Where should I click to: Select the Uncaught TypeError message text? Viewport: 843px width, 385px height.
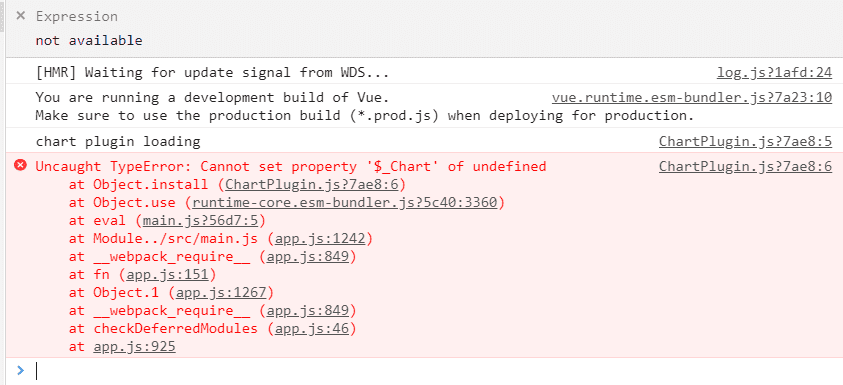pos(291,166)
